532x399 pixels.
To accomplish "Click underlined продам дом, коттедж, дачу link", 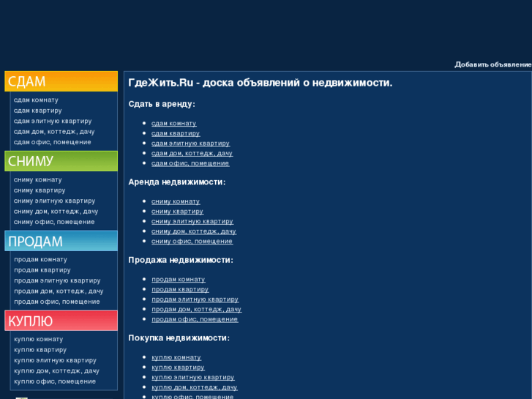I will point(196,310).
